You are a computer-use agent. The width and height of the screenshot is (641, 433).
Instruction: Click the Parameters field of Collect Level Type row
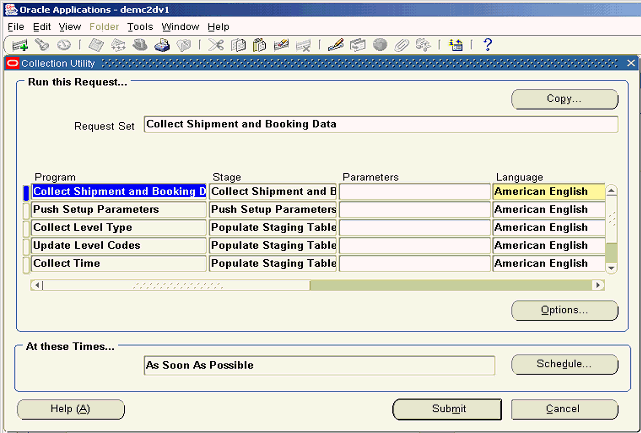click(415, 227)
